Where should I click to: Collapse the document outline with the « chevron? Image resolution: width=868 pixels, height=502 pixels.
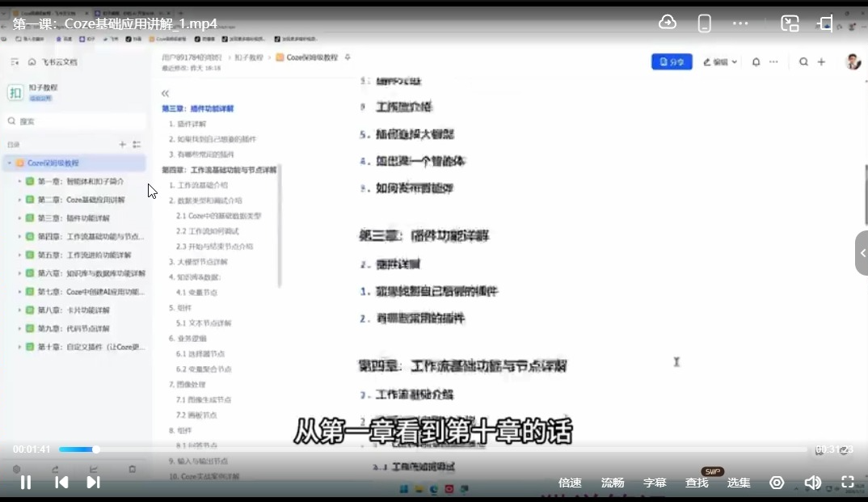click(165, 93)
